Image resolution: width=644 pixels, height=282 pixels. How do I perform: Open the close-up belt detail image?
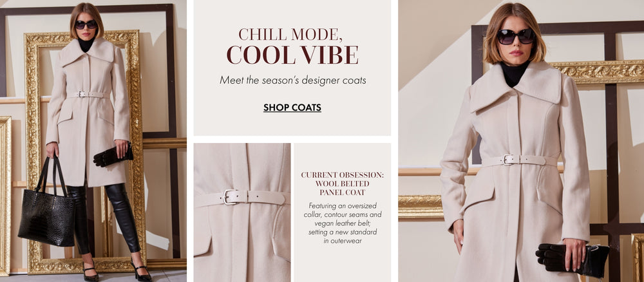point(242,212)
